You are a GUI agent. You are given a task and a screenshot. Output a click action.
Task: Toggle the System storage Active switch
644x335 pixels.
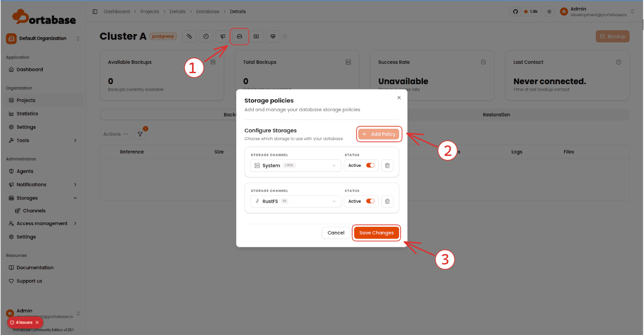(x=370, y=166)
